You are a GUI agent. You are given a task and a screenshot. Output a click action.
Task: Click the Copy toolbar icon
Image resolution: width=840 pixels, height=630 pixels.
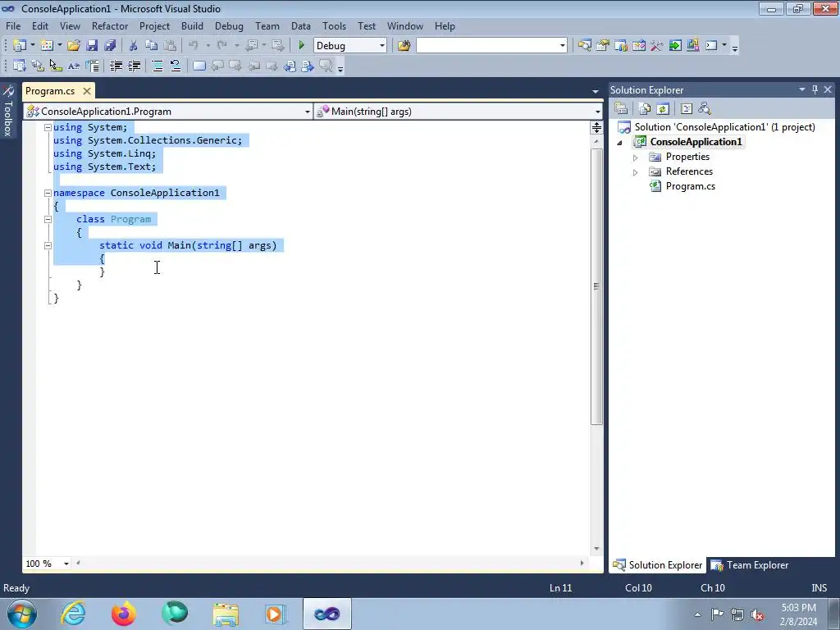click(152, 46)
